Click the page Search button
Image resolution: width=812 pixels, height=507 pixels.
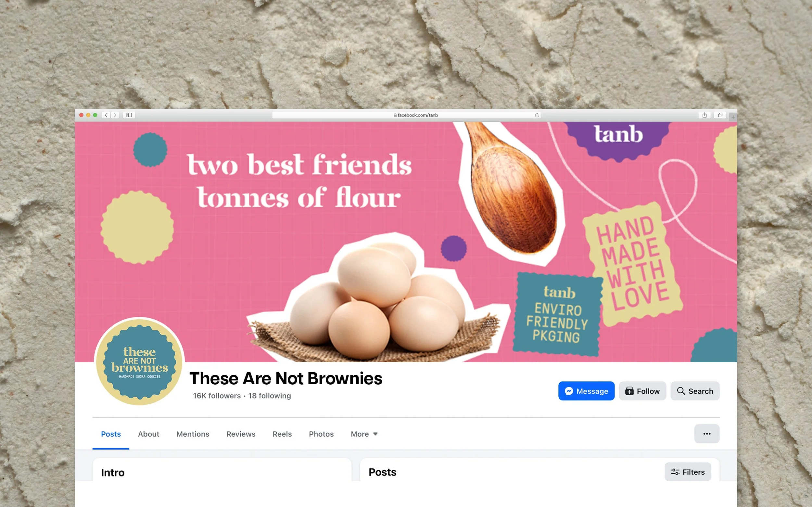pyautogui.click(x=694, y=391)
